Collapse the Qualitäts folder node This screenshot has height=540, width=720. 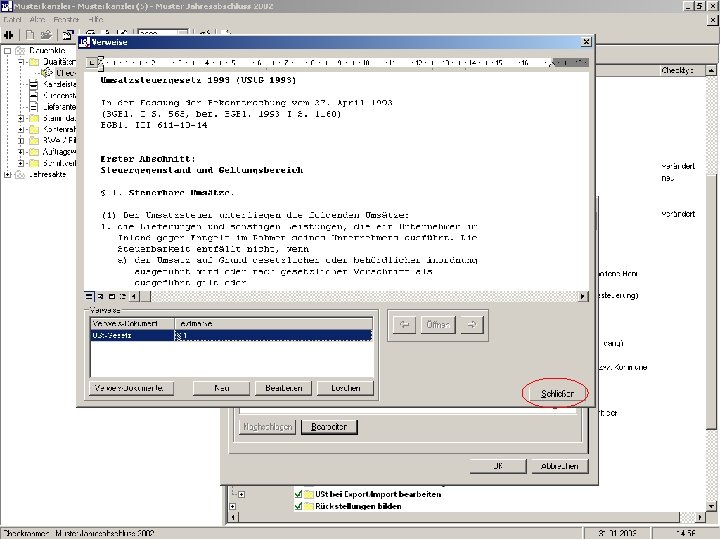point(21,62)
